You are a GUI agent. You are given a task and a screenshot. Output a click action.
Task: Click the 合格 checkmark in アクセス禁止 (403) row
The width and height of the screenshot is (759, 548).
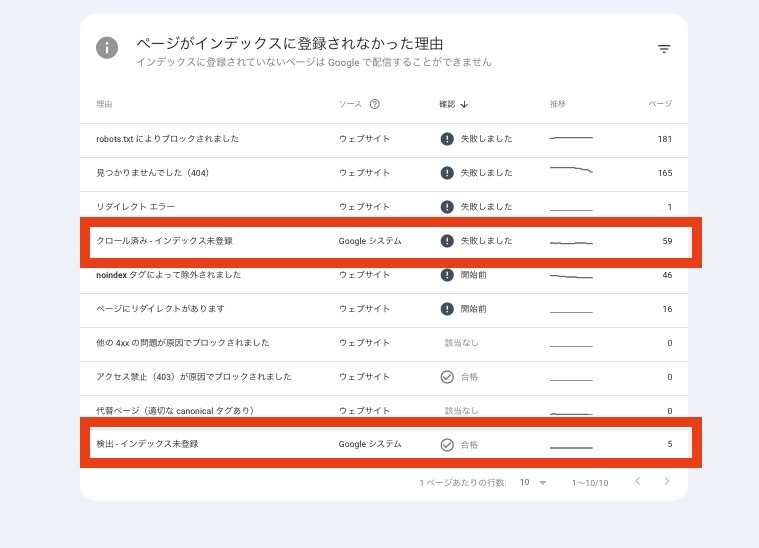pyautogui.click(x=447, y=377)
